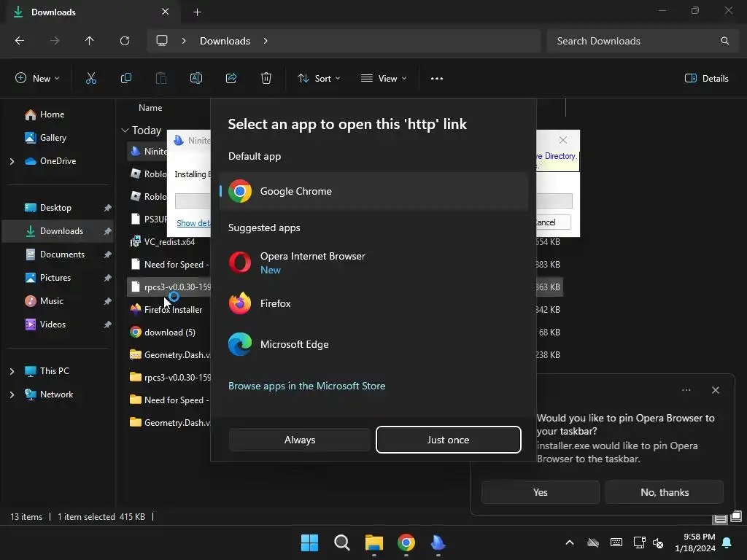Close the Downloads tab
The width and height of the screenshot is (747, 560).
tap(166, 12)
